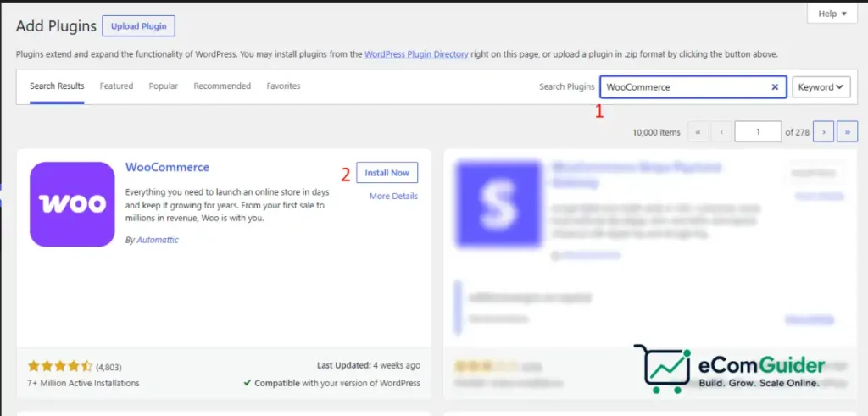The height and width of the screenshot is (416, 868).
Task: Go to the previous results page
Action: [721, 132]
